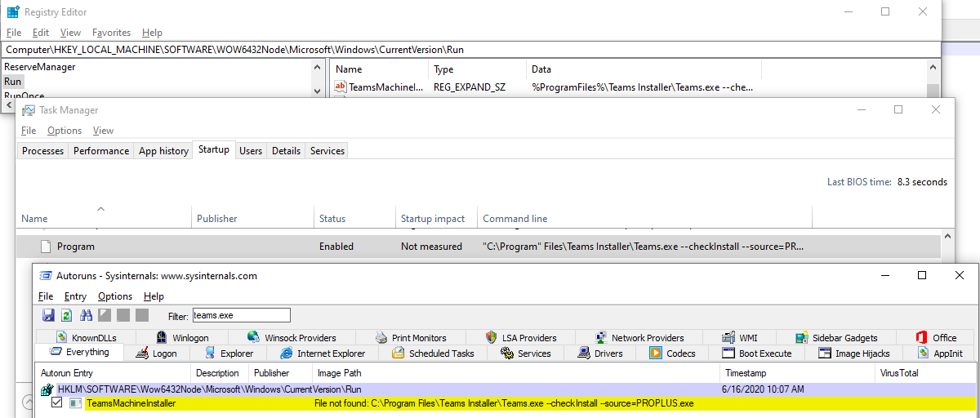Image resolution: width=980 pixels, height=418 pixels.
Task: Switch to Performance tab in Task Manager
Action: (x=101, y=151)
